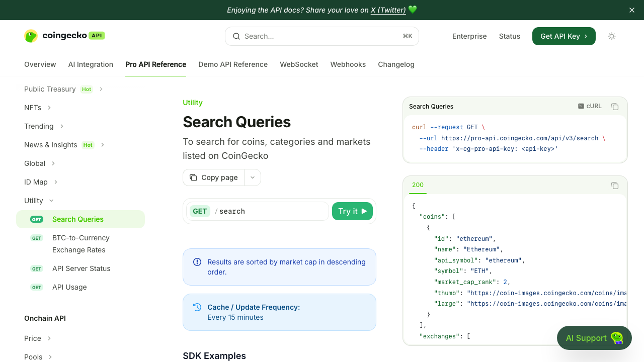
Task: Click the copy icon in Copy page button
Action: coord(193,177)
